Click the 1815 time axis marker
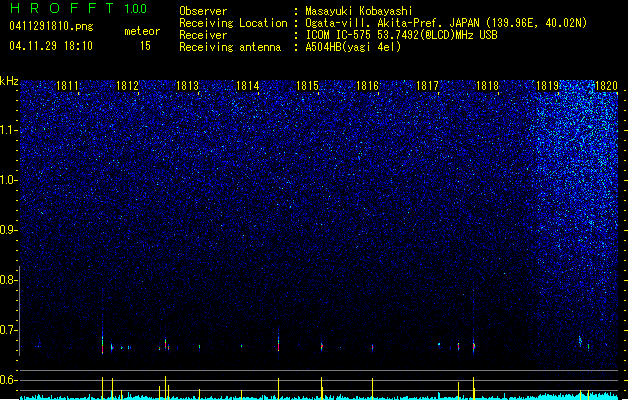 click(307, 86)
